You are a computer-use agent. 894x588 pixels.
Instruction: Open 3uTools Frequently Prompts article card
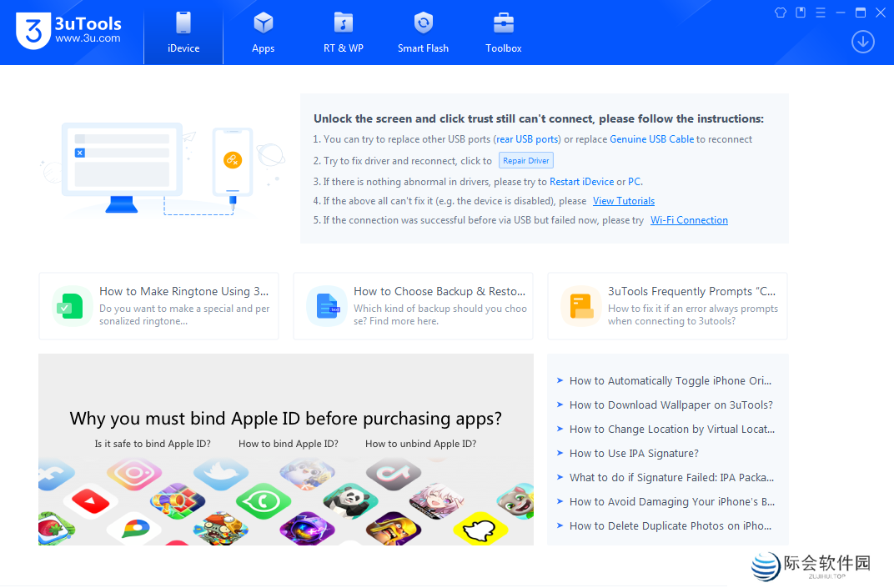(x=667, y=306)
